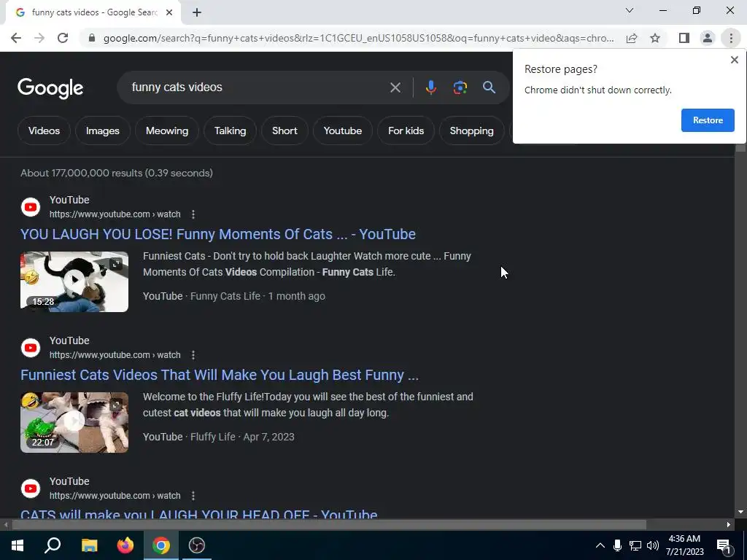Select the Videos filter chip

(x=44, y=131)
